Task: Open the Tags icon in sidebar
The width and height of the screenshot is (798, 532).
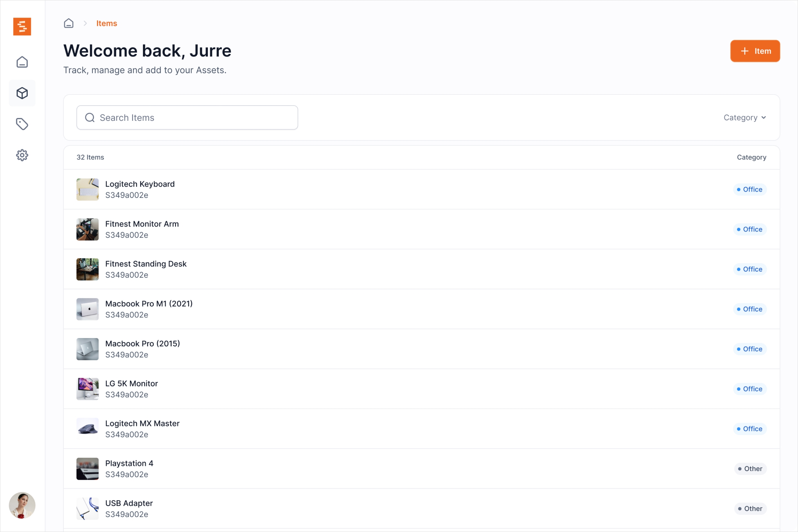Action: pos(22,124)
